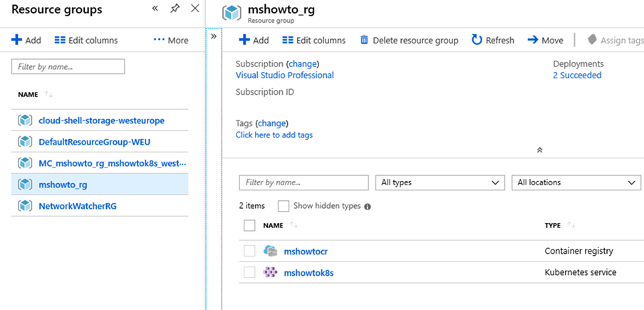Collapse the essentials section with up chevrons
This screenshot has width=644, height=310.
[540, 150]
